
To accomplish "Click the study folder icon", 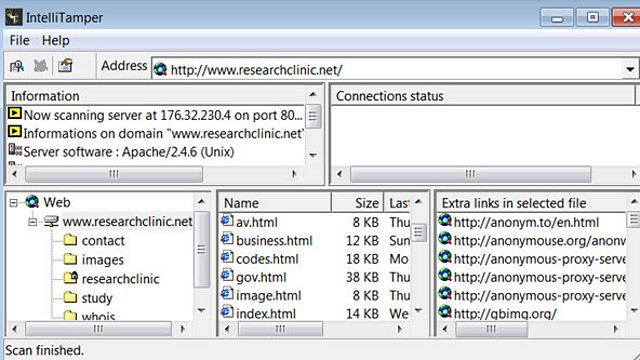I will (70, 297).
